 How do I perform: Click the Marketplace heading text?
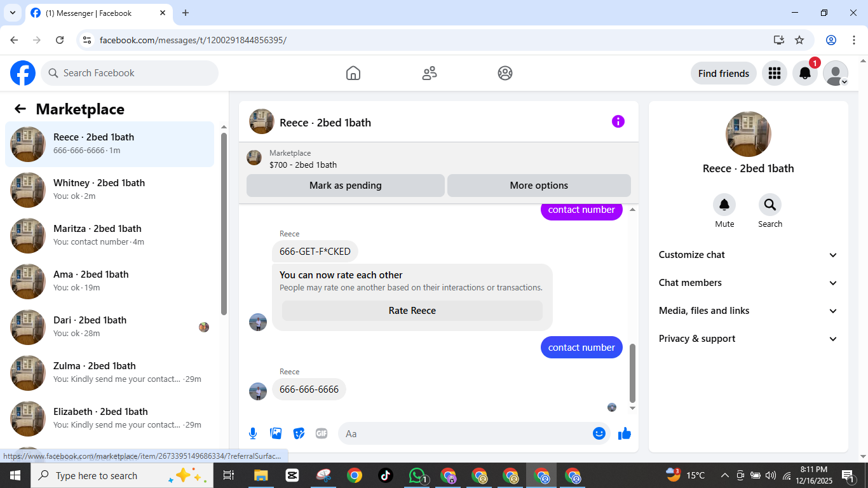coord(80,109)
